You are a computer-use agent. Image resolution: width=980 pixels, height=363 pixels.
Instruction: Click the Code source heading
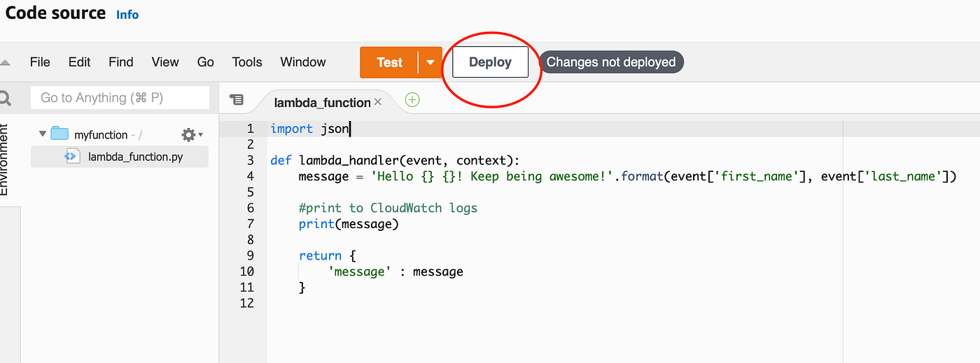coord(56,13)
